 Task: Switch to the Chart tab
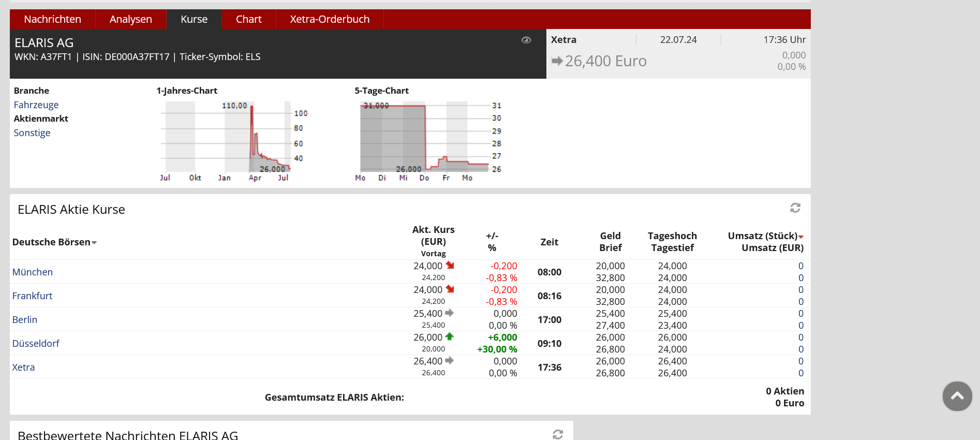[248, 19]
